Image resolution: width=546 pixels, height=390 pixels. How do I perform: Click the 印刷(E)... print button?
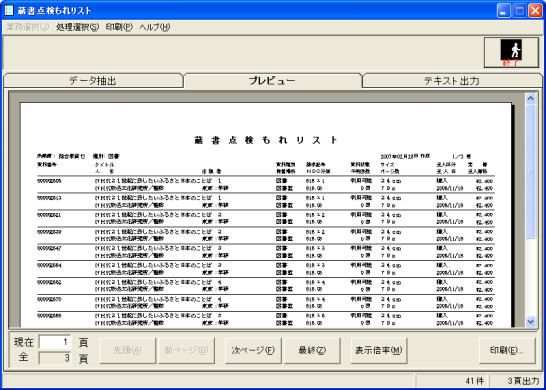[x=507, y=350]
